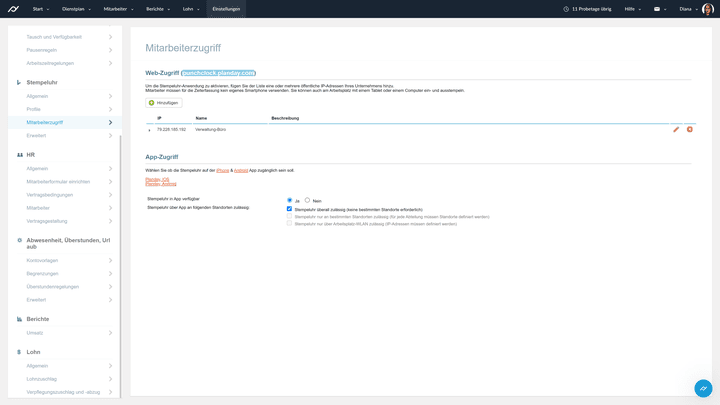Click the Stempeluhr section icon in sidebar
Image resolution: width=720 pixels, height=405 pixels.
tap(19, 82)
